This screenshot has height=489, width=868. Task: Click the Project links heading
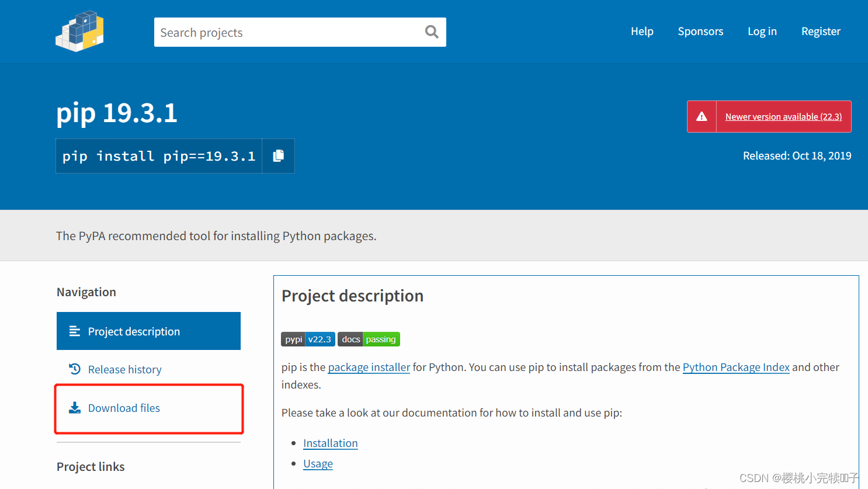point(91,467)
